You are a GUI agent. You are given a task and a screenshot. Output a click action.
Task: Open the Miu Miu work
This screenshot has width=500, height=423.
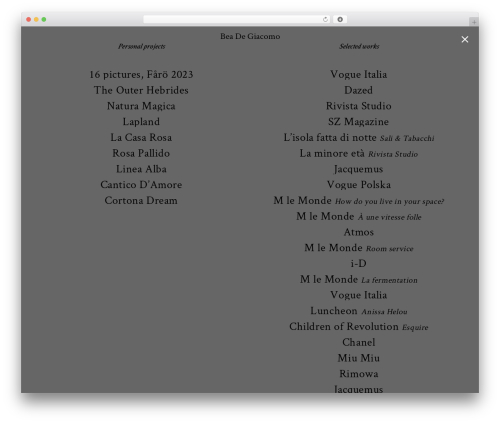(359, 358)
